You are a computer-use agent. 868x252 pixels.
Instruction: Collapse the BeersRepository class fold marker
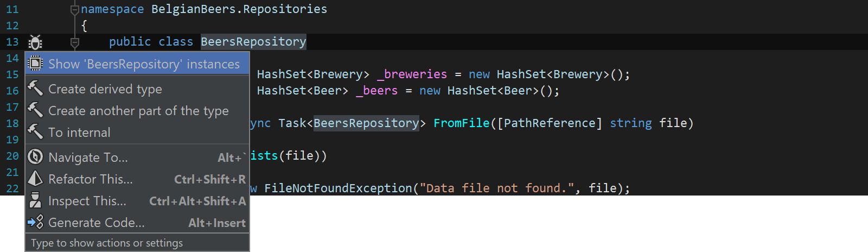pyautogui.click(x=75, y=42)
